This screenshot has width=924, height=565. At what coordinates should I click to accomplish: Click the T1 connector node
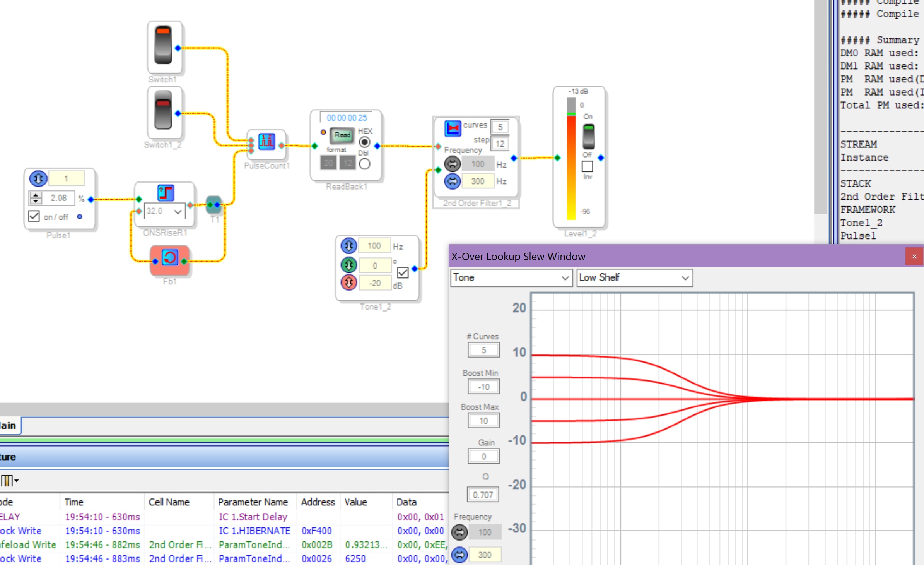click(x=213, y=204)
